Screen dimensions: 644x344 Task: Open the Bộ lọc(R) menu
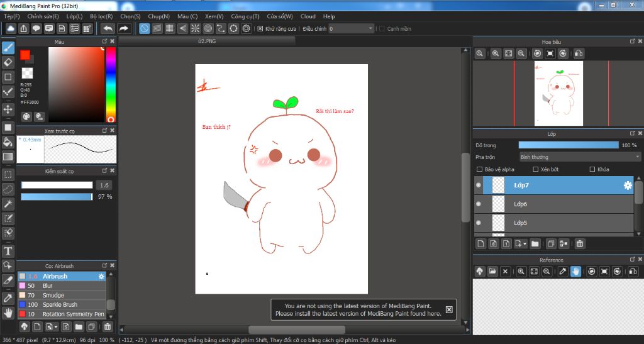tap(101, 16)
